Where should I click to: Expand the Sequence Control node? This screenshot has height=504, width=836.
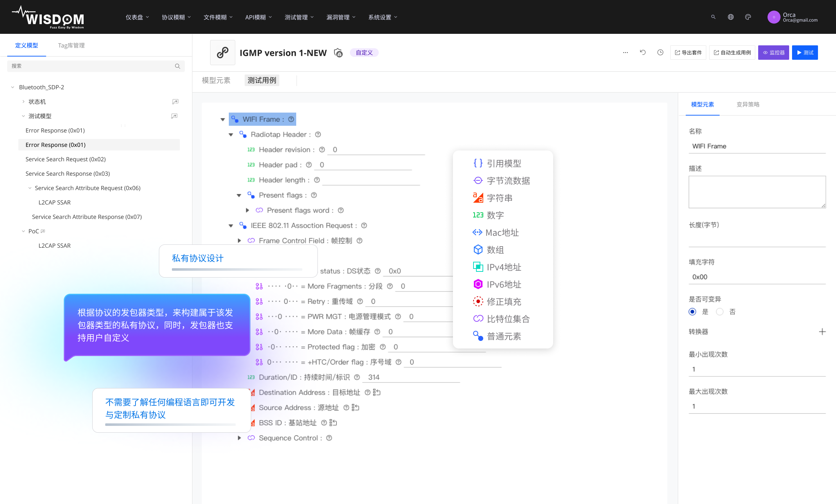(239, 438)
